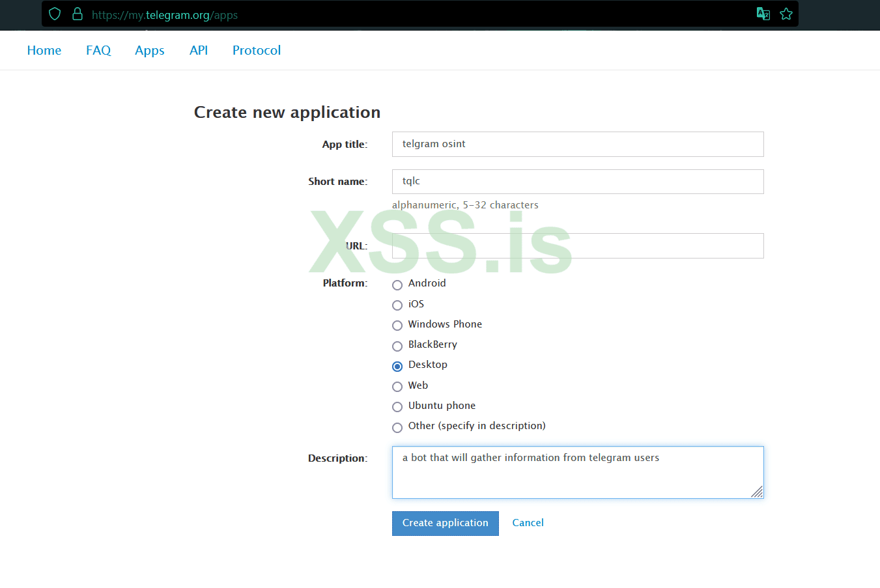Open the FAQ navigation link

98,50
